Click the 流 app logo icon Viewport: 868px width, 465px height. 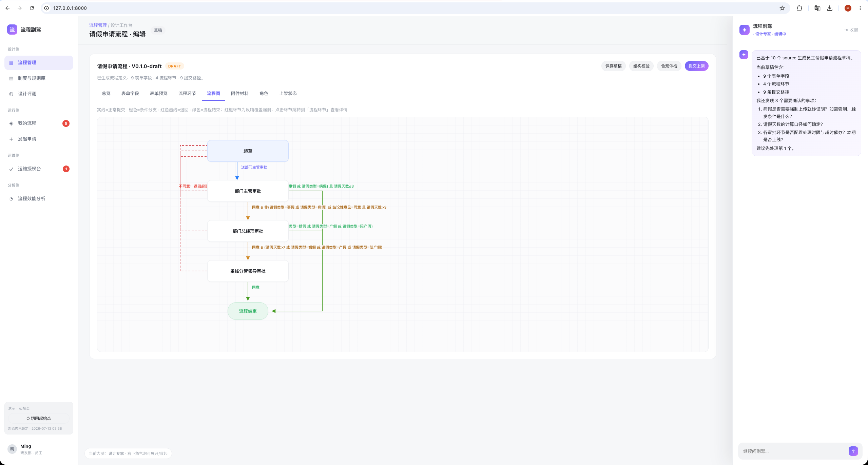12,30
